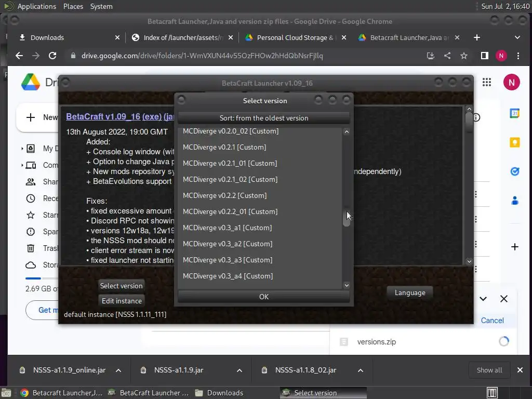Open Google account avatar in Drive
This screenshot has height=399, width=532.
coord(511,82)
